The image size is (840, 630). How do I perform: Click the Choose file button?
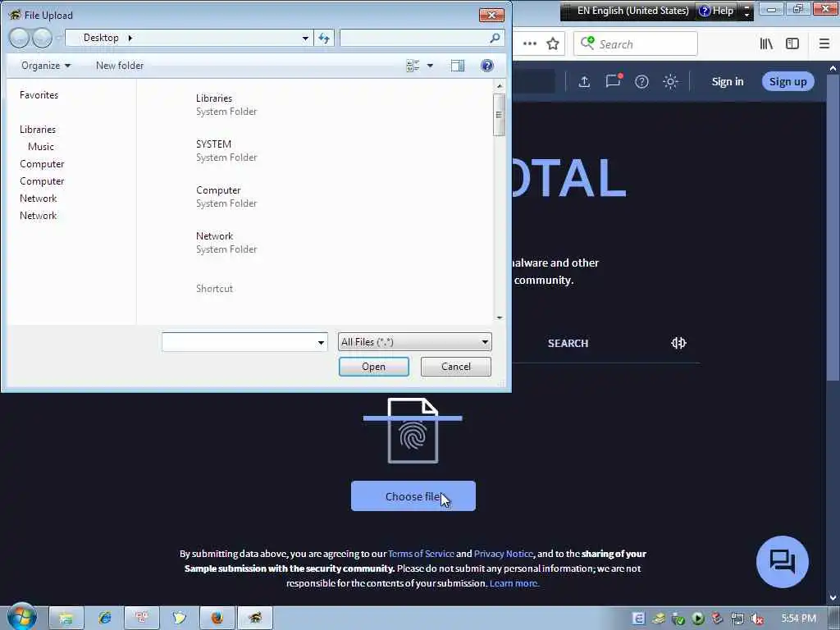coord(413,496)
